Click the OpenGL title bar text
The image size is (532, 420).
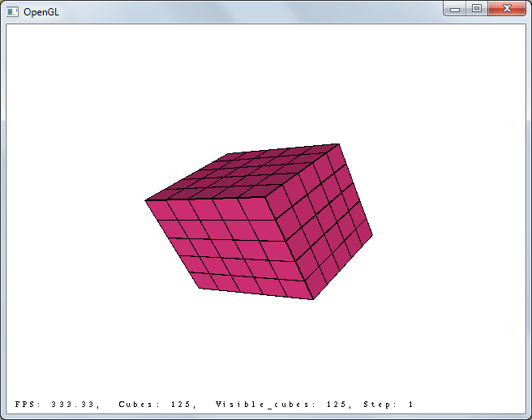point(41,12)
